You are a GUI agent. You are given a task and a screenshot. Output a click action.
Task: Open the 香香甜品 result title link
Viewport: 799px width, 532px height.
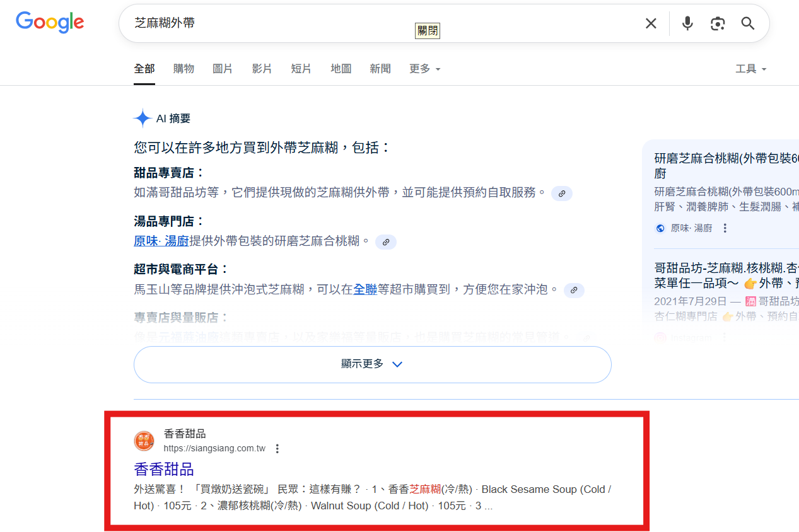[x=164, y=469]
